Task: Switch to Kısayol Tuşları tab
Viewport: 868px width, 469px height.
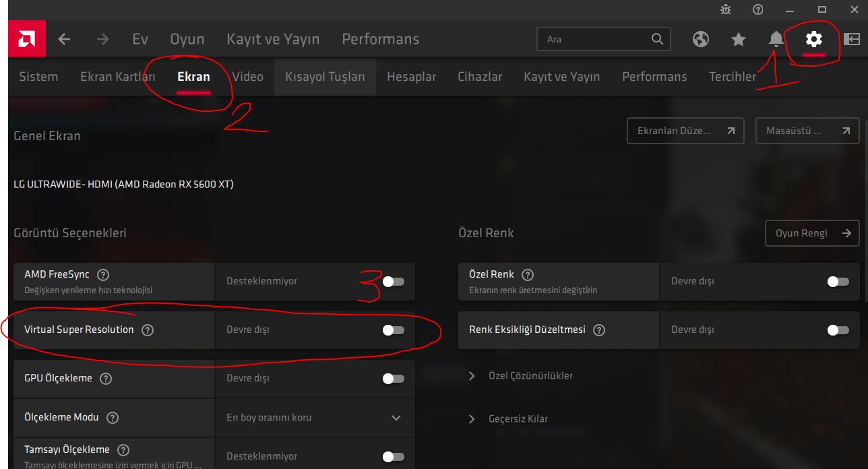Action: point(325,76)
